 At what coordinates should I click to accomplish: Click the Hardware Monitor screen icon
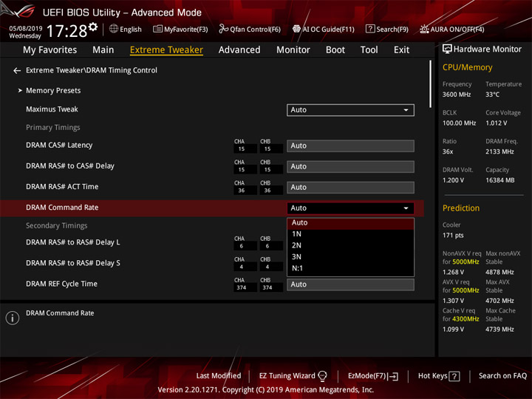pyautogui.click(x=447, y=50)
